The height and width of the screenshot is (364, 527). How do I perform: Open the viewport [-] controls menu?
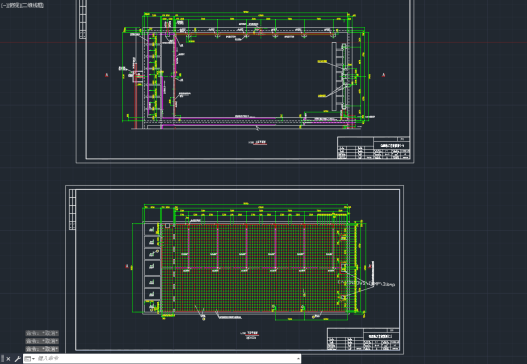(4, 5)
